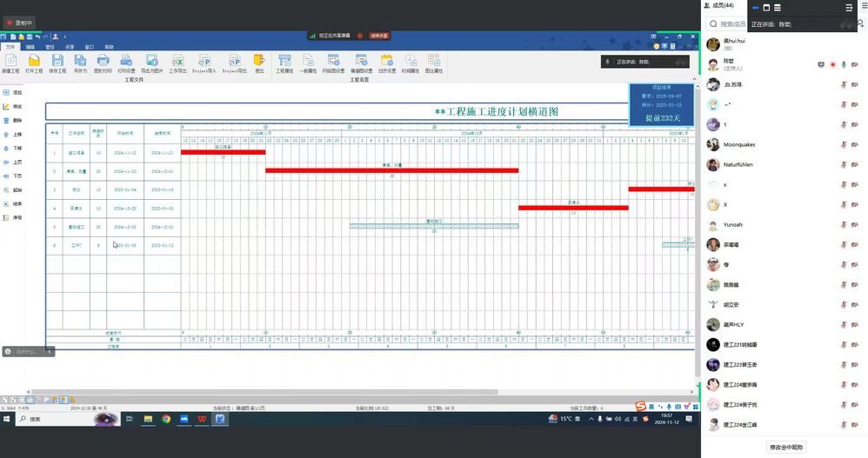Image resolution: width=868 pixels, height=458 pixels.
Task: Click 添加 add task in left sidebar
Action: [13, 92]
